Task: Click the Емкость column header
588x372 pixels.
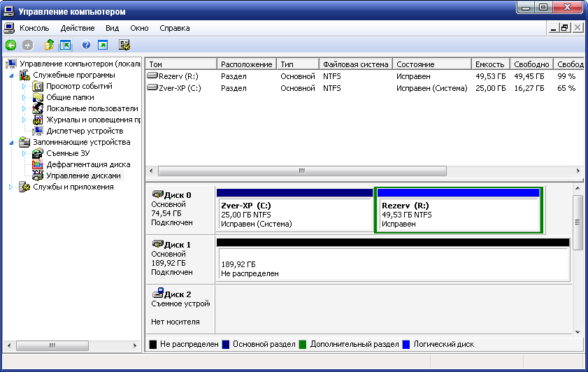Action: click(489, 64)
